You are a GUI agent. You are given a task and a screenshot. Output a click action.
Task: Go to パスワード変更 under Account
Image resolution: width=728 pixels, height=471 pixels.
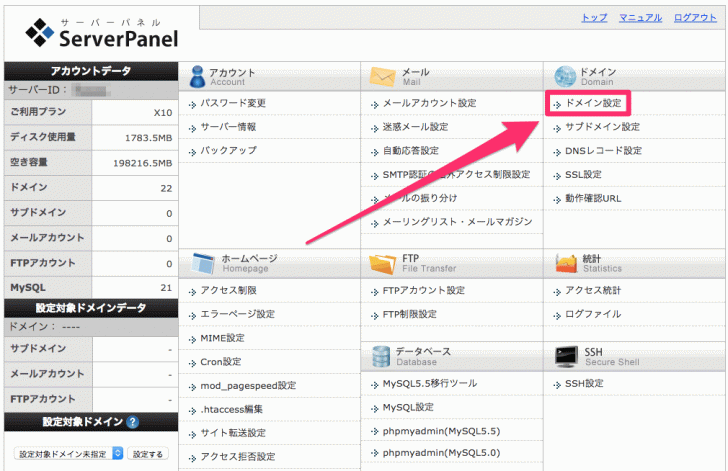(x=232, y=104)
